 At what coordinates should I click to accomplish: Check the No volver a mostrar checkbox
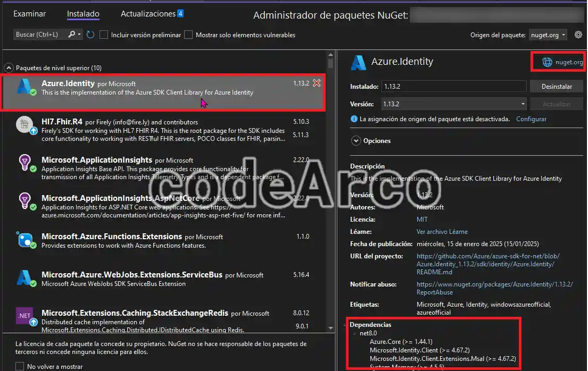20,366
